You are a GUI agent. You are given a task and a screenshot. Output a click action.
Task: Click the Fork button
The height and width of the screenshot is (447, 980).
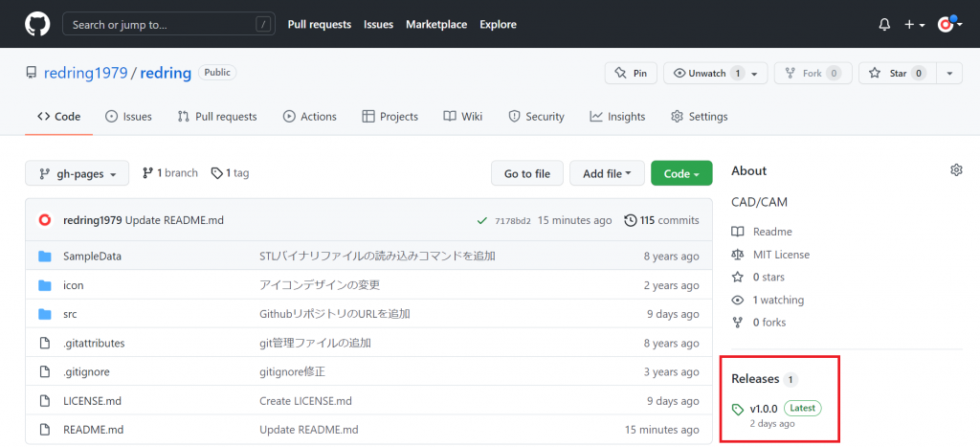pyautogui.click(x=813, y=73)
